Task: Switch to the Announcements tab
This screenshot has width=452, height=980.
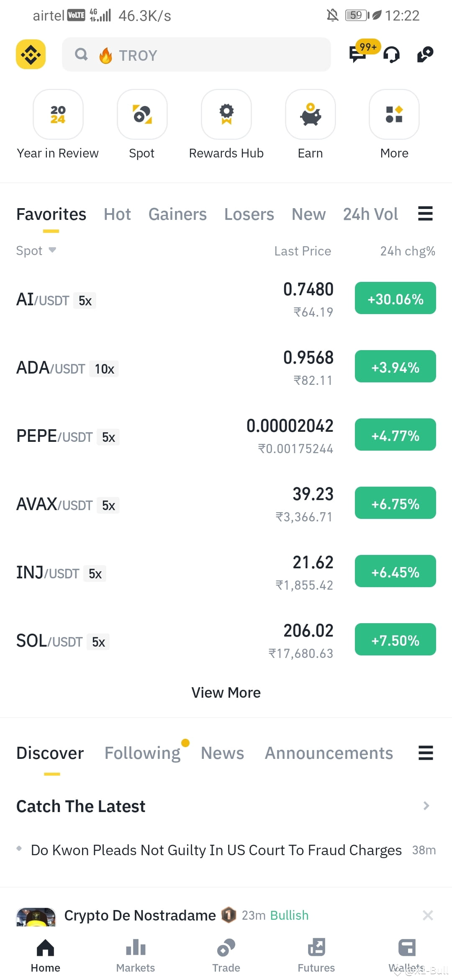Action: tap(329, 753)
